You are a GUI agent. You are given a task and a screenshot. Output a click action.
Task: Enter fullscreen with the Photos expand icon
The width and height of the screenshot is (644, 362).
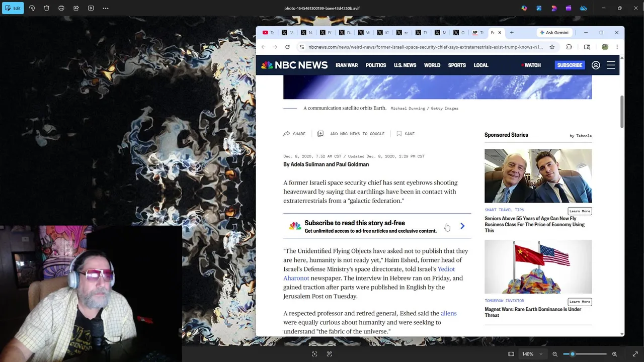tap(635, 354)
